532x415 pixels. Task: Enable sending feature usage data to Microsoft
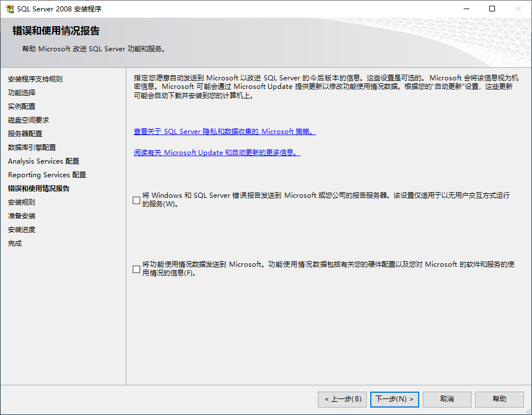click(136, 269)
